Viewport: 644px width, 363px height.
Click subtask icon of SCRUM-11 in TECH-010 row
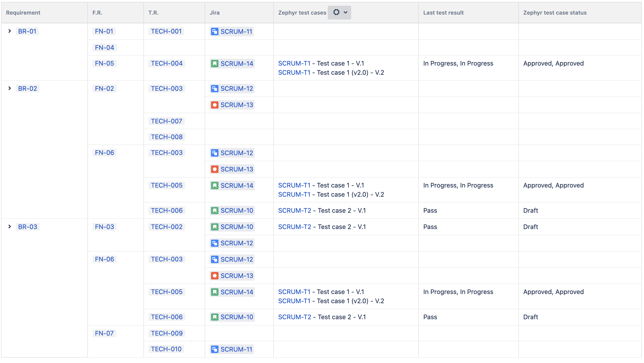click(x=214, y=349)
